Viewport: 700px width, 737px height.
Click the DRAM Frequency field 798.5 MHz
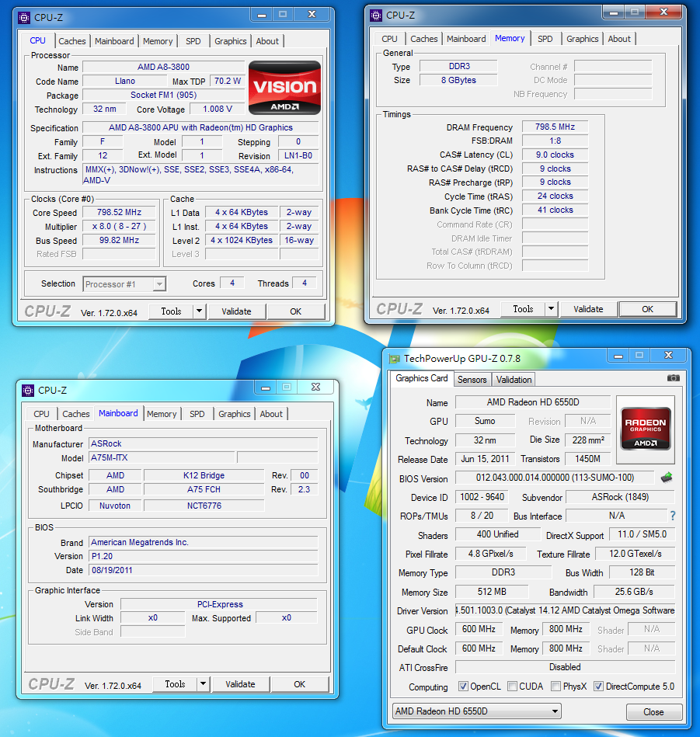point(555,127)
